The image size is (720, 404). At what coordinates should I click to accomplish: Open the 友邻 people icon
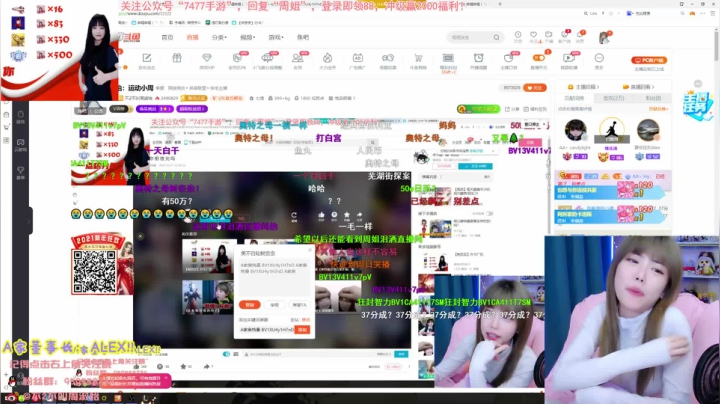(x=298, y=58)
